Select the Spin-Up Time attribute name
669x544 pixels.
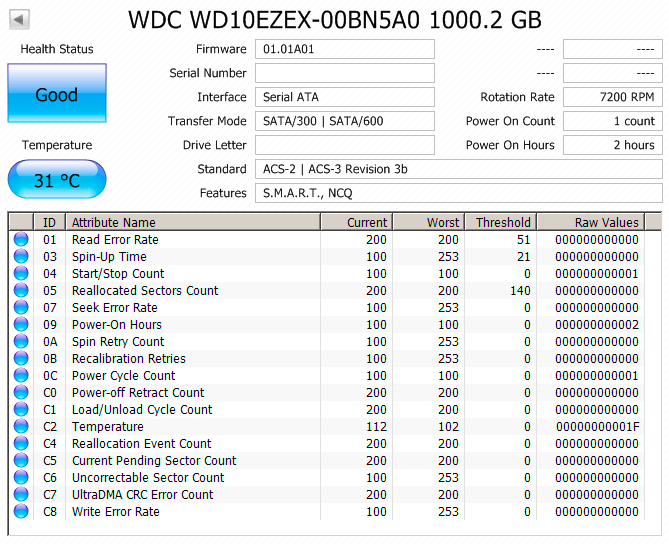109,256
